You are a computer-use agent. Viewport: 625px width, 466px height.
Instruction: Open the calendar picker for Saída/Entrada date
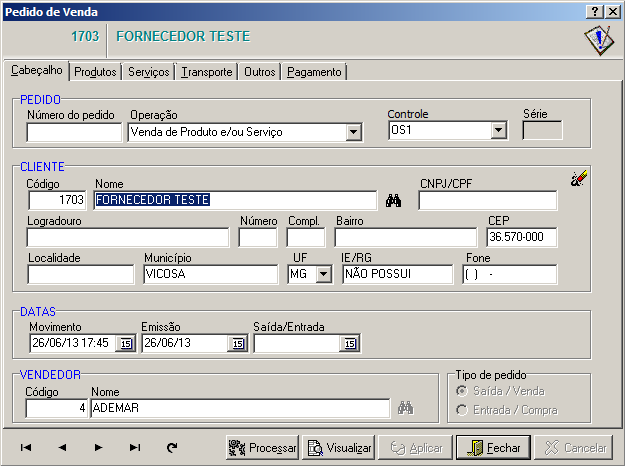pos(349,344)
